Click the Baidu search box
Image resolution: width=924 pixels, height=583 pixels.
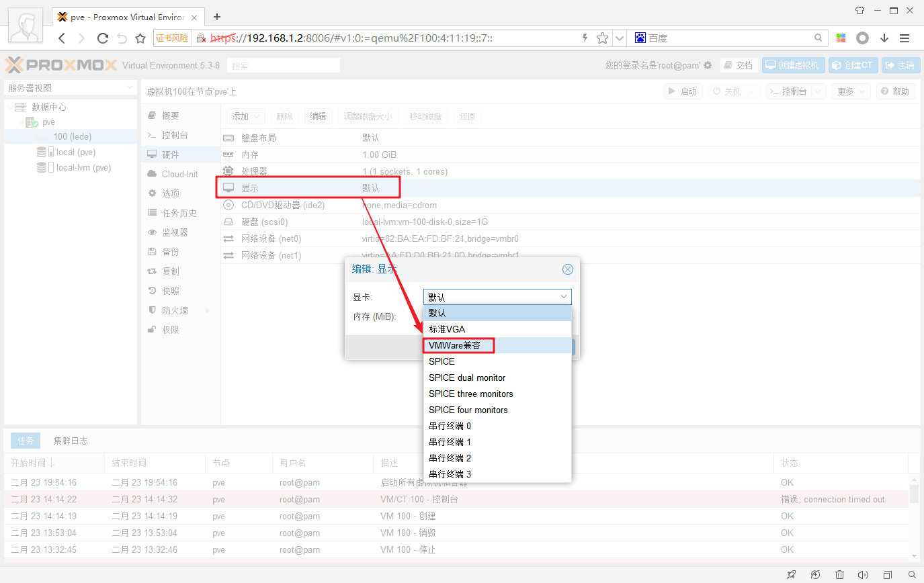pyautogui.click(x=729, y=38)
